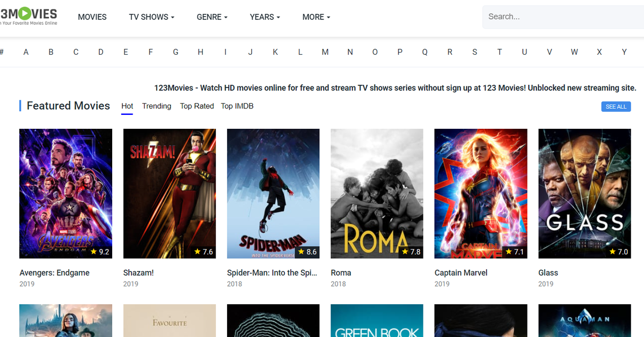Click the 9.2 star rating badge
Screen dimensions: 644x337
(99, 252)
